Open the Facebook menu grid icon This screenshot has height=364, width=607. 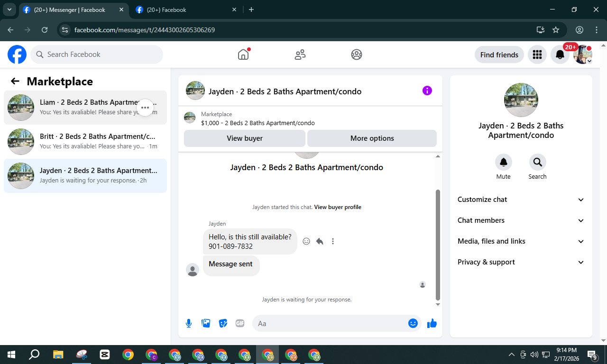tap(537, 55)
